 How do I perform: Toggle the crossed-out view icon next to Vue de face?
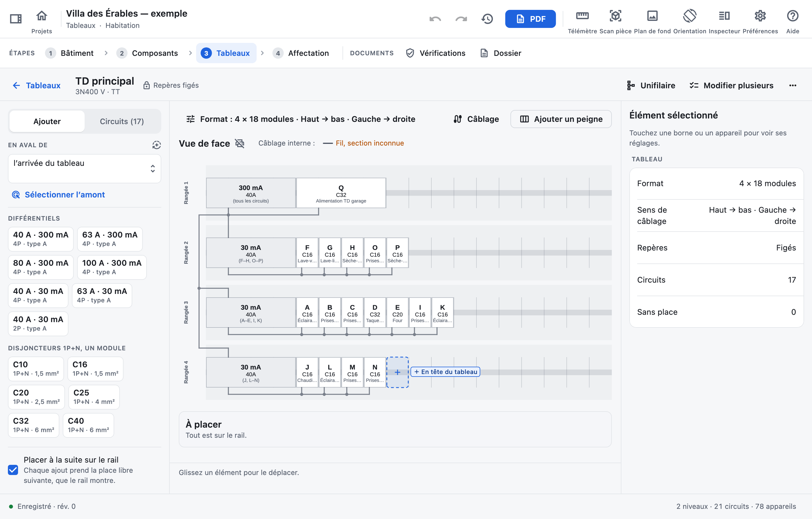[239, 143]
